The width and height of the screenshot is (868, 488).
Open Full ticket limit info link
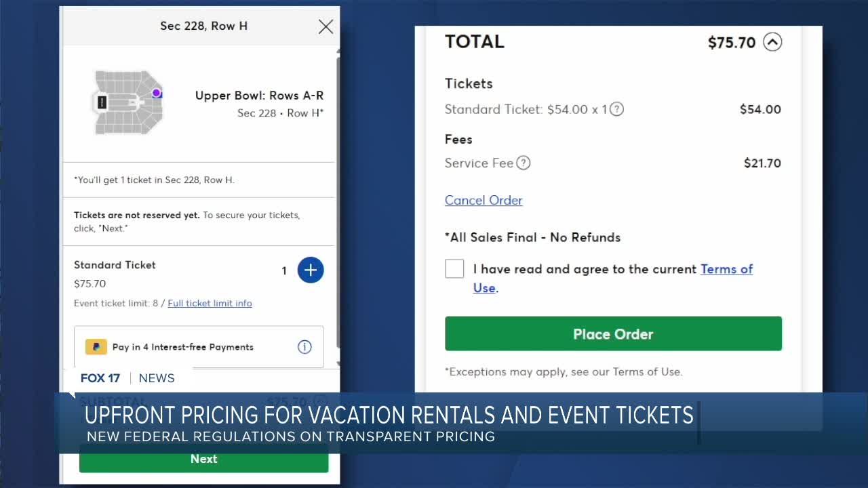coord(210,303)
